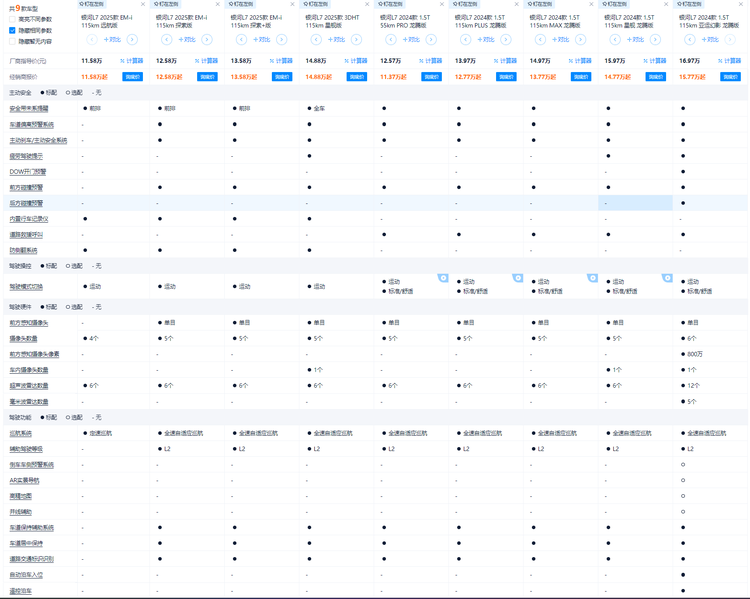
Task: Click right arrow on 3DHT 星舰版 column
Action: coord(356,39)
